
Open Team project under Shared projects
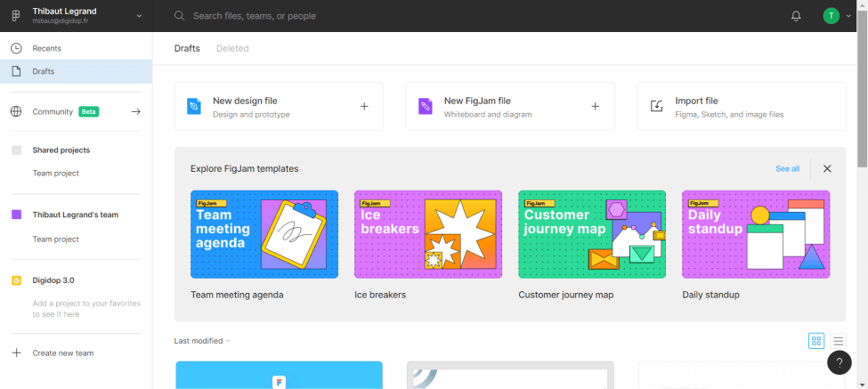[56, 174]
